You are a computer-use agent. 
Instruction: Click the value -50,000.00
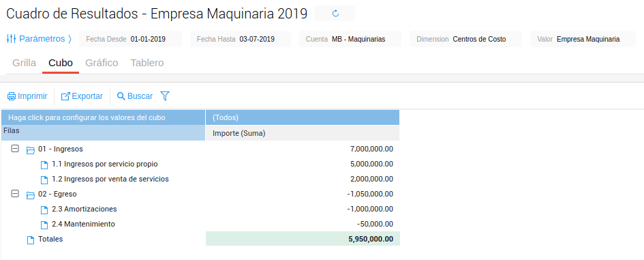[x=375, y=225]
